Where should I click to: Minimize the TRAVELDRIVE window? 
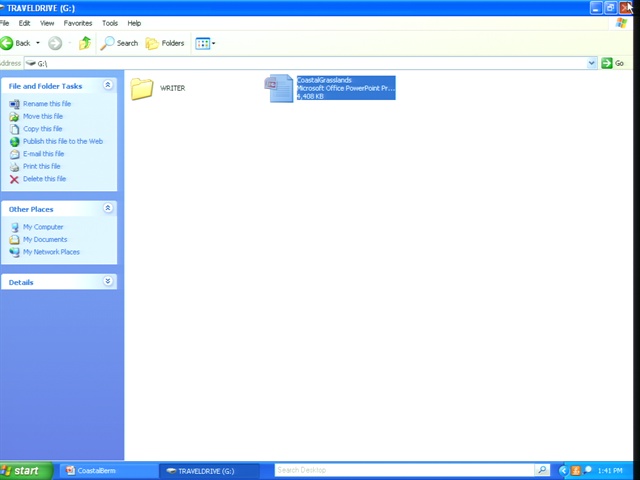coord(596,8)
